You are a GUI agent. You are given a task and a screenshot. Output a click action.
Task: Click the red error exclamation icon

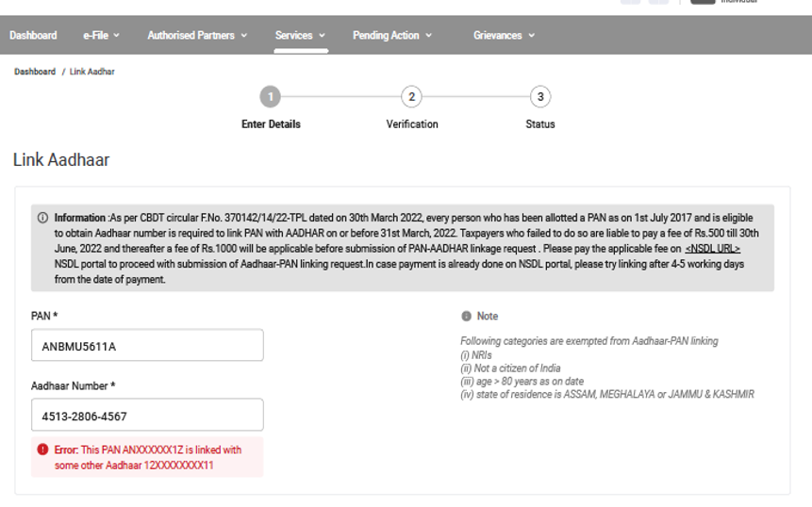(42, 450)
